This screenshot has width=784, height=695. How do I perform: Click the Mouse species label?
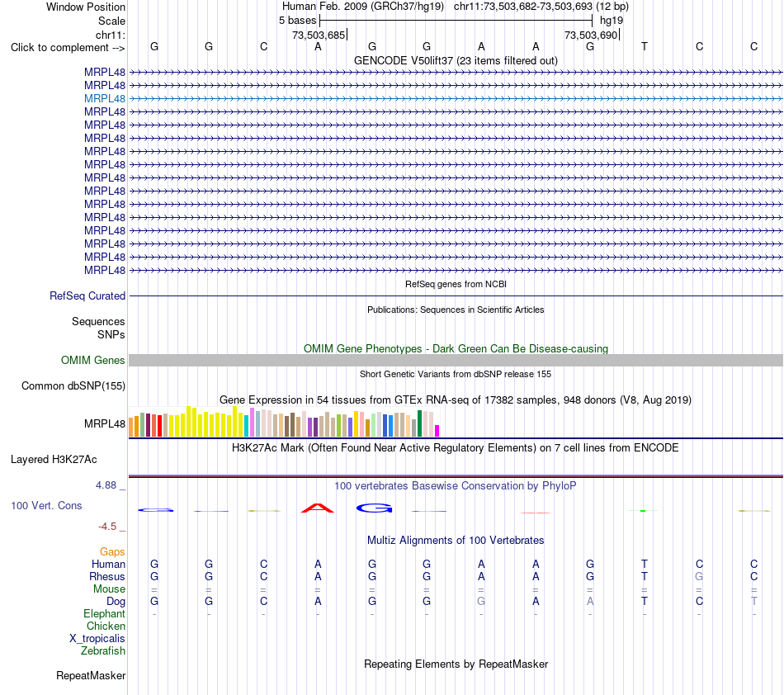[109, 589]
